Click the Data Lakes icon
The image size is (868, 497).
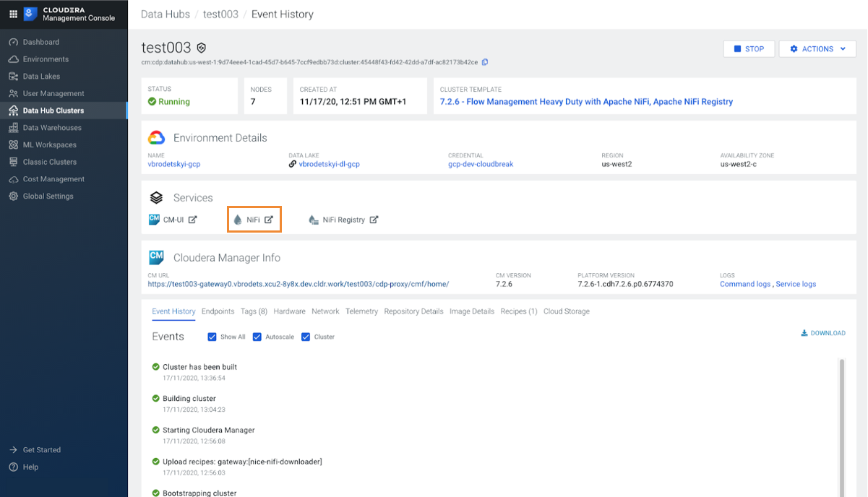point(13,77)
